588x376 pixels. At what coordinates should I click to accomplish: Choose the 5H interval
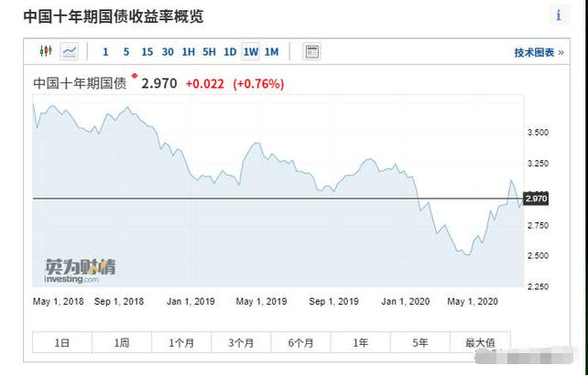209,51
